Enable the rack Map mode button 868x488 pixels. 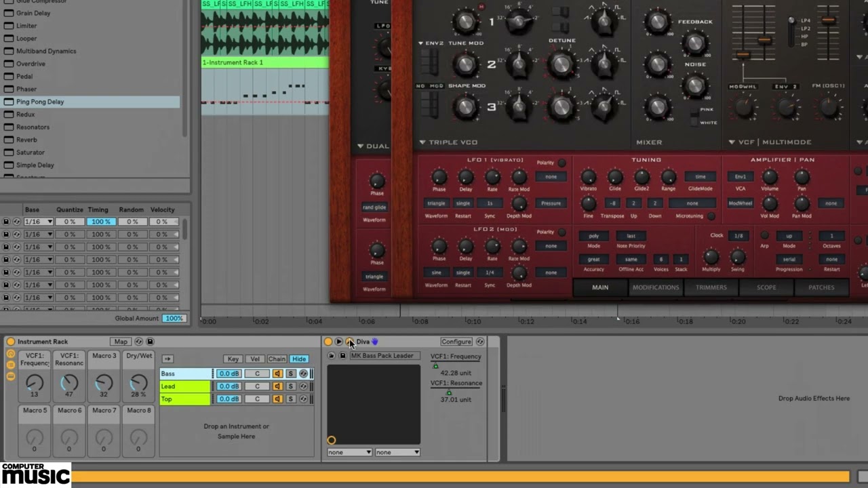[121, 342]
